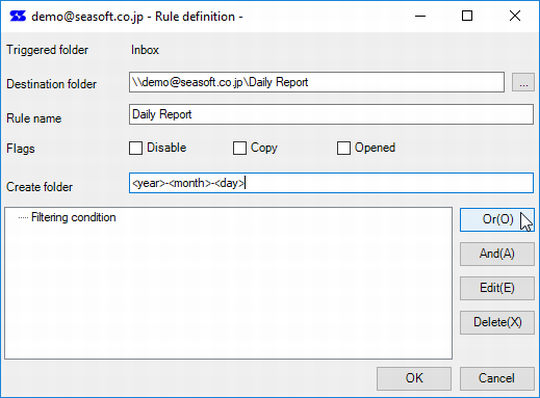540x398 pixels.
Task: Maximize the Rule definition window
Action: pos(467,16)
